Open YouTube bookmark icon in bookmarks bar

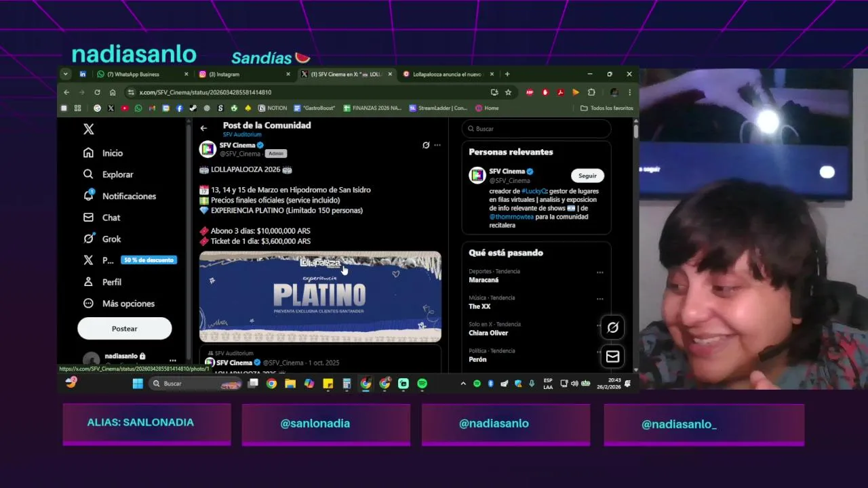pyautogui.click(x=125, y=108)
